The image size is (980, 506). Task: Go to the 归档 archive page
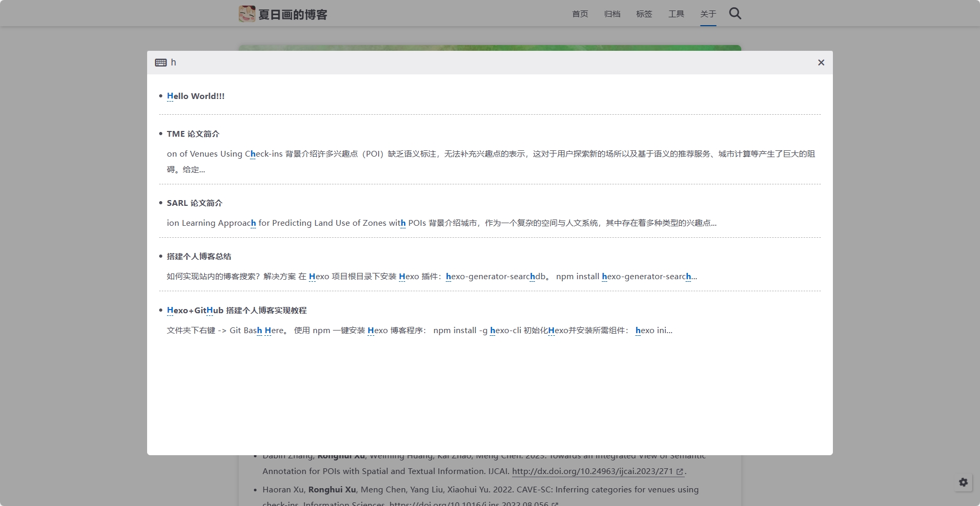pyautogui.click(x=612, y=14)
